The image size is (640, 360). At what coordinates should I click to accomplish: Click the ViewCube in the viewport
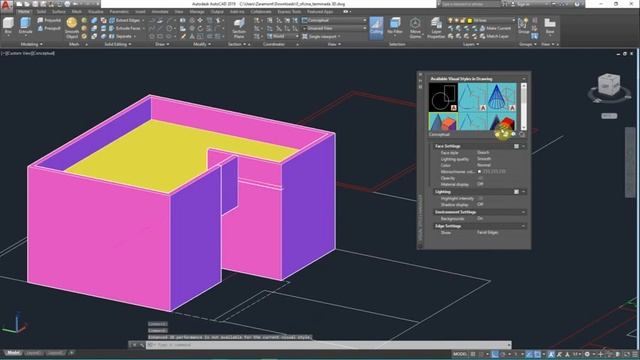[x=609, y=85]
